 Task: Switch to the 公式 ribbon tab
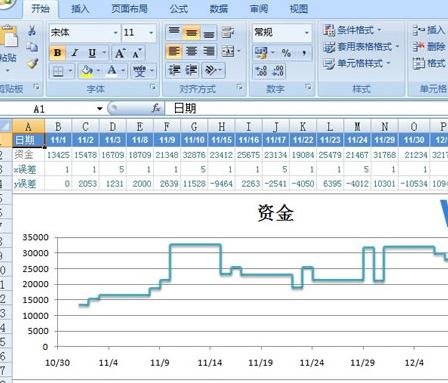(x=179, y=9)
